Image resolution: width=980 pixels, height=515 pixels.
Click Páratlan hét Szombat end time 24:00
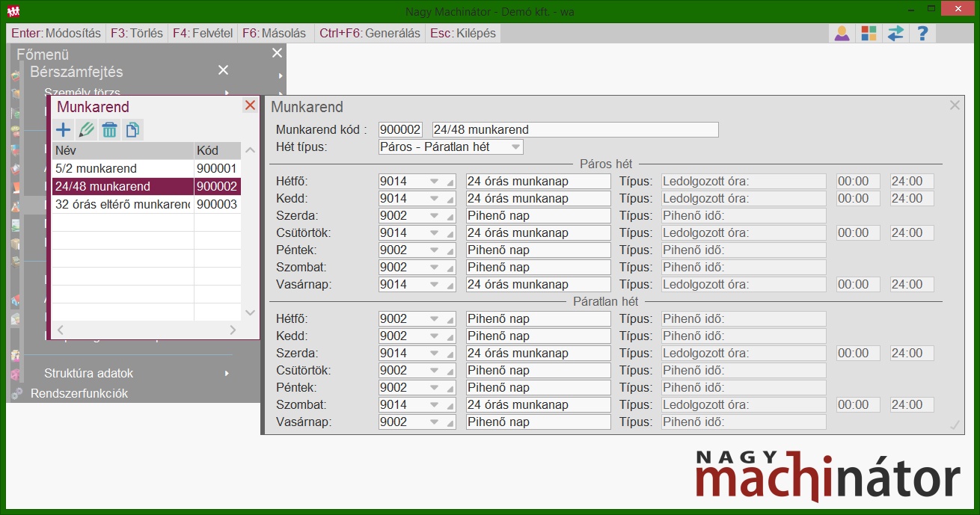(912, 405)
